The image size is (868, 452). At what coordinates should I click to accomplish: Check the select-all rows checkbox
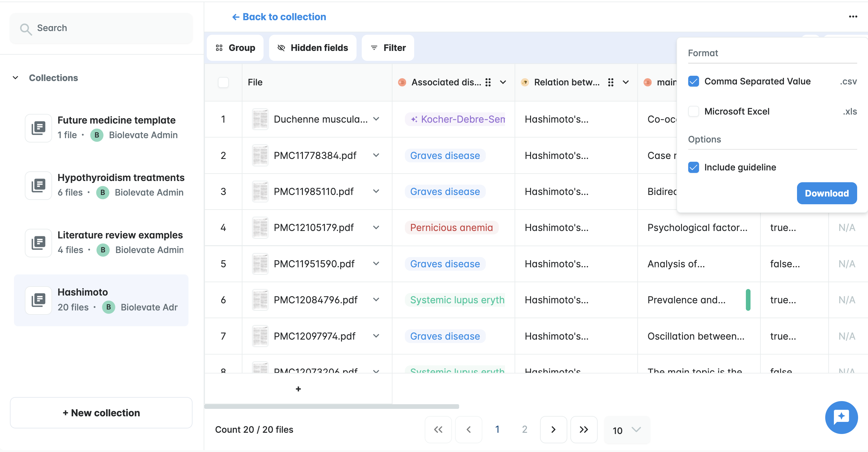point(223,82)
